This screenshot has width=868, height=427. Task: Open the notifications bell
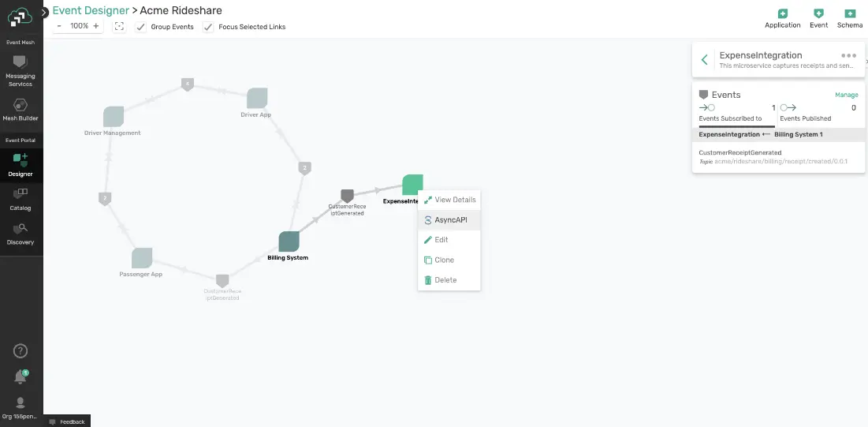click(21, 377)
